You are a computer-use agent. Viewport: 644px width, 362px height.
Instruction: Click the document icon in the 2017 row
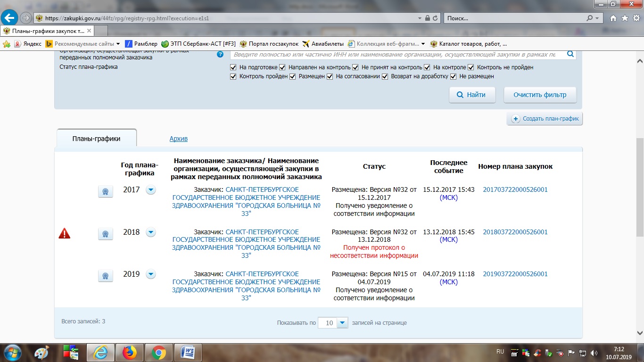pyautogui.click(x=105, y=191)
